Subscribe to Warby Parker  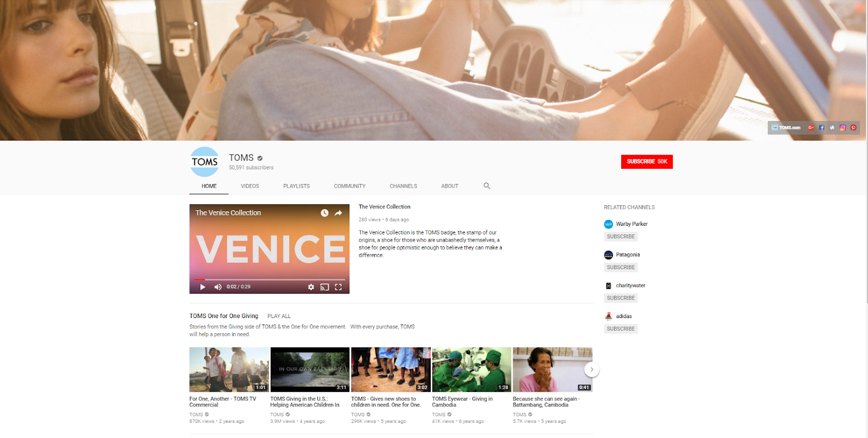coord(621,237)
